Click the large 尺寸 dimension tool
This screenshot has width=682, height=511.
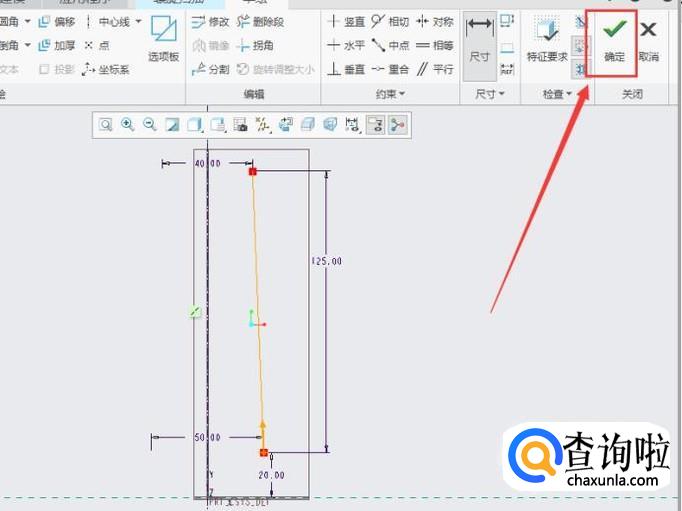point(479,46)
